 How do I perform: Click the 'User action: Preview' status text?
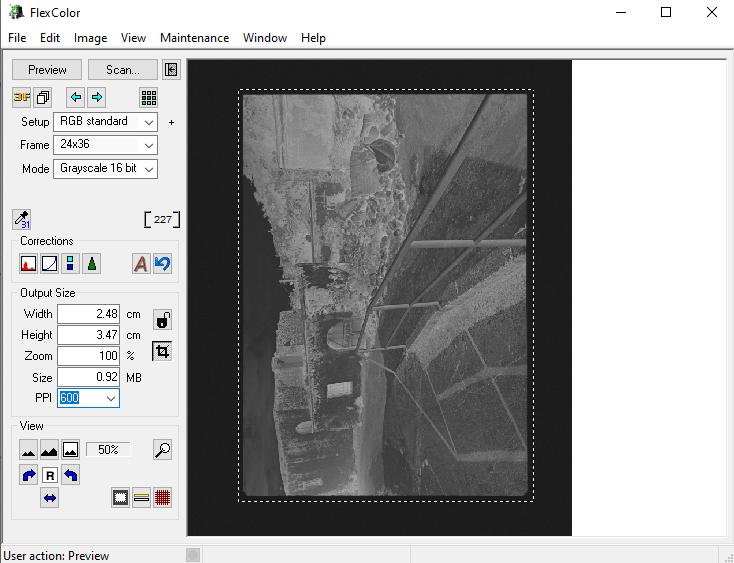tap(56, 556)
